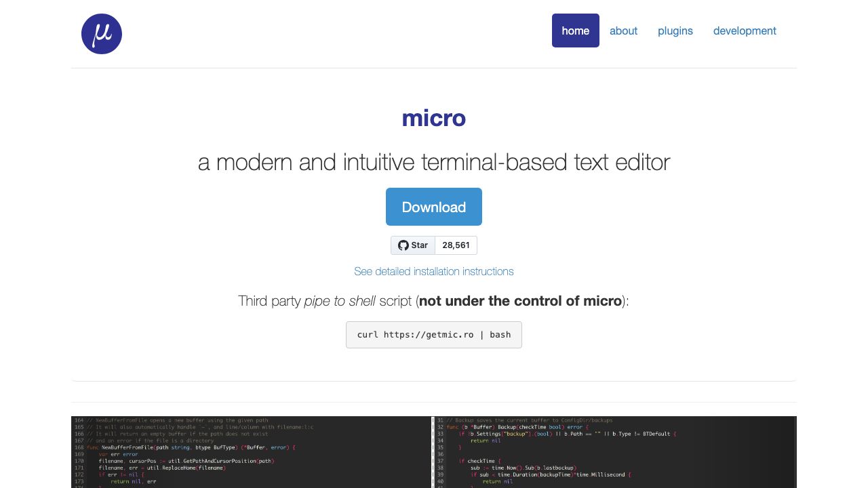Navigate to the development page
This screenshot has height=488, width=868.
coord(745,30)
